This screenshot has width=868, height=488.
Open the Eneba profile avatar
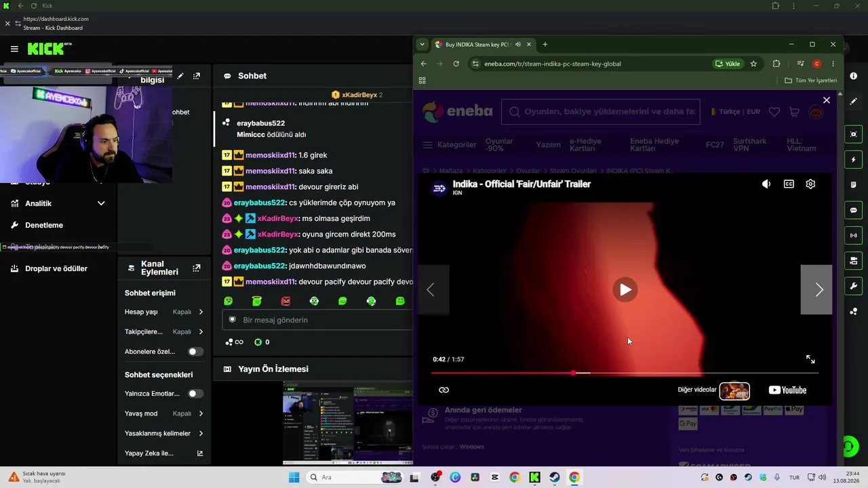[x=816, y=112]
